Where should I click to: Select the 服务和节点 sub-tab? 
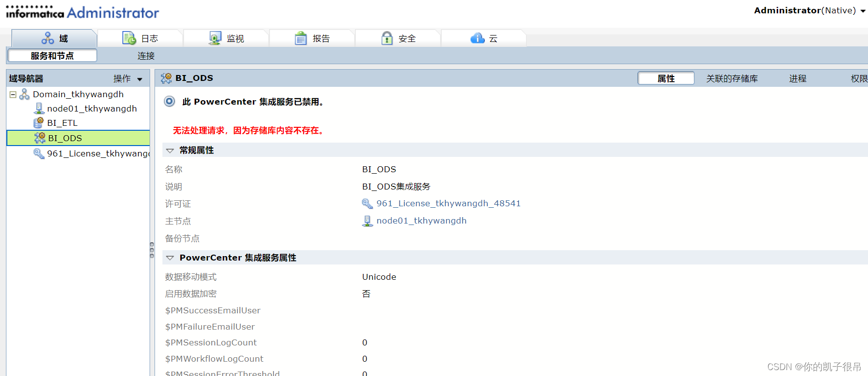52,56
